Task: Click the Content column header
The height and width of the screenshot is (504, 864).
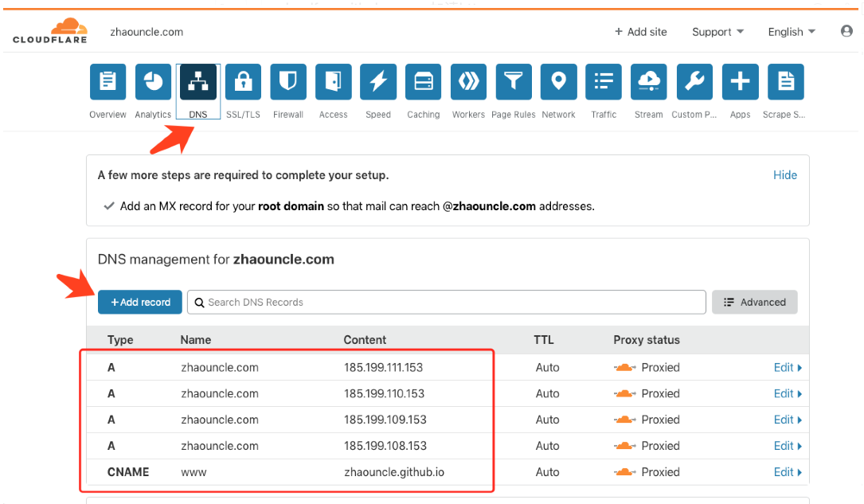Action: [x=365, y=340]
